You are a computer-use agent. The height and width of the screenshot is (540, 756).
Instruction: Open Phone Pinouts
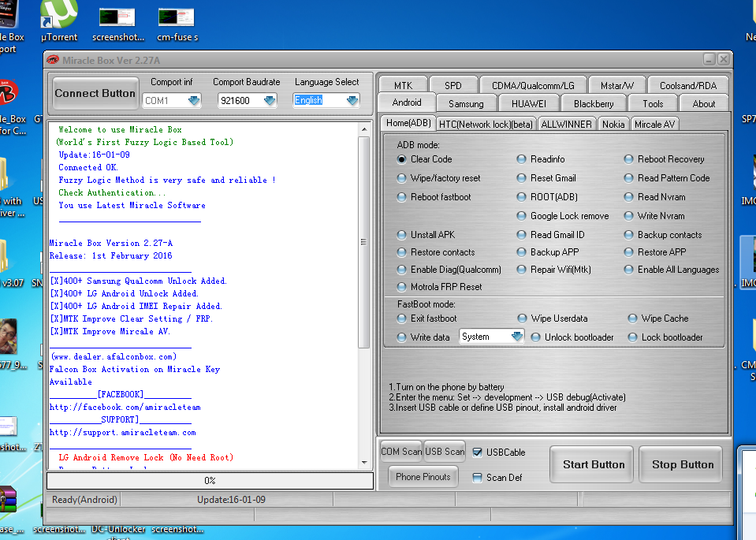coord(423,477)
